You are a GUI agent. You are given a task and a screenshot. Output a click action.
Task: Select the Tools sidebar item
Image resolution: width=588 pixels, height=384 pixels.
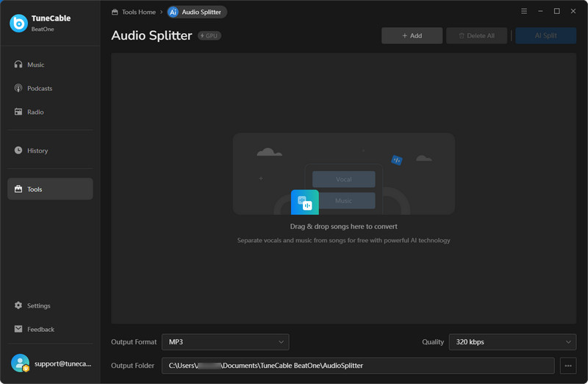50,189
